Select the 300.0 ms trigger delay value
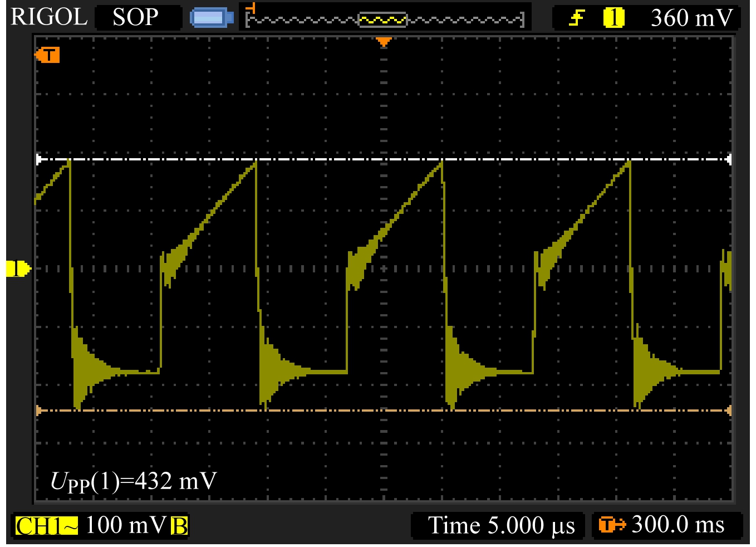 [678, 525]
